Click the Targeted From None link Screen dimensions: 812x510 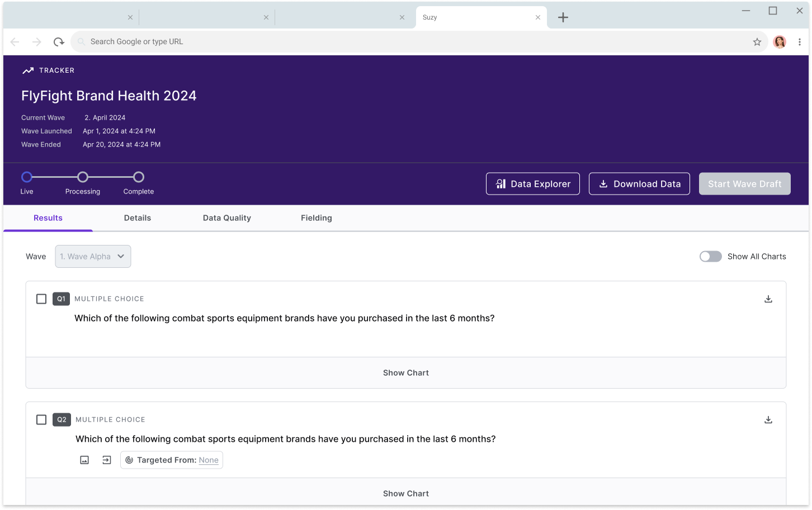tap(209, 460)
